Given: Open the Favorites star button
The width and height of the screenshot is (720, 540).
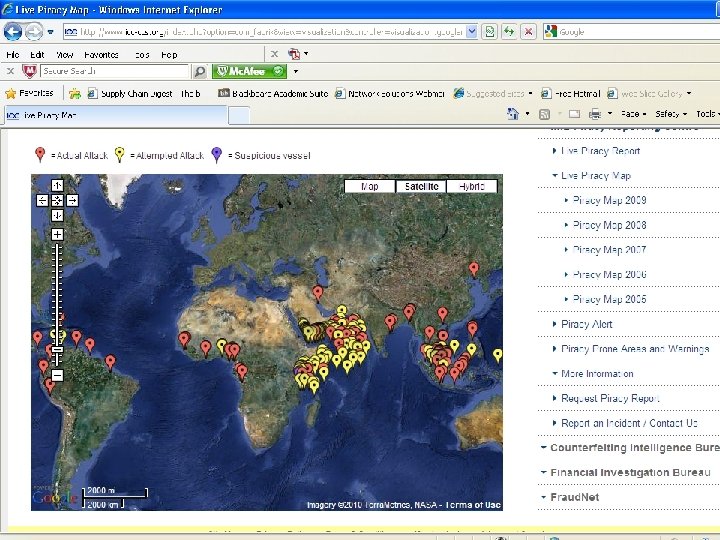Looking at the screenshot, I should point(29,93).
